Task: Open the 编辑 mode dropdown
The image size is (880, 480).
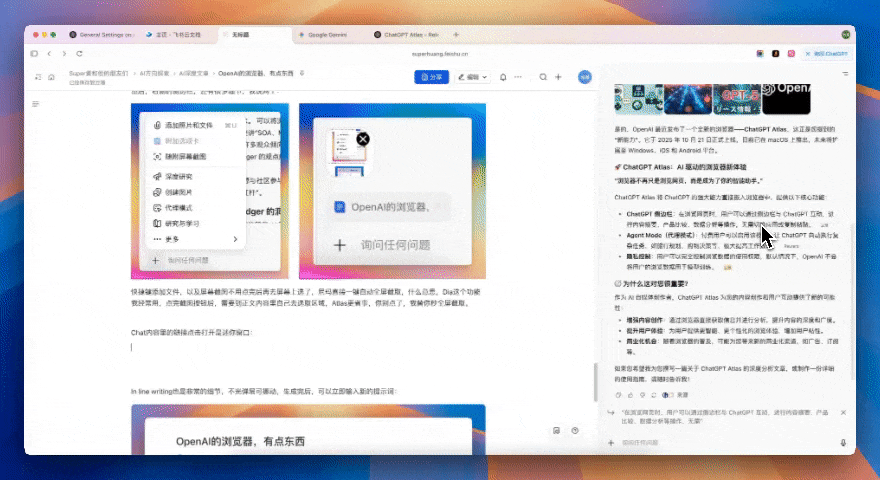Action: 473,76
